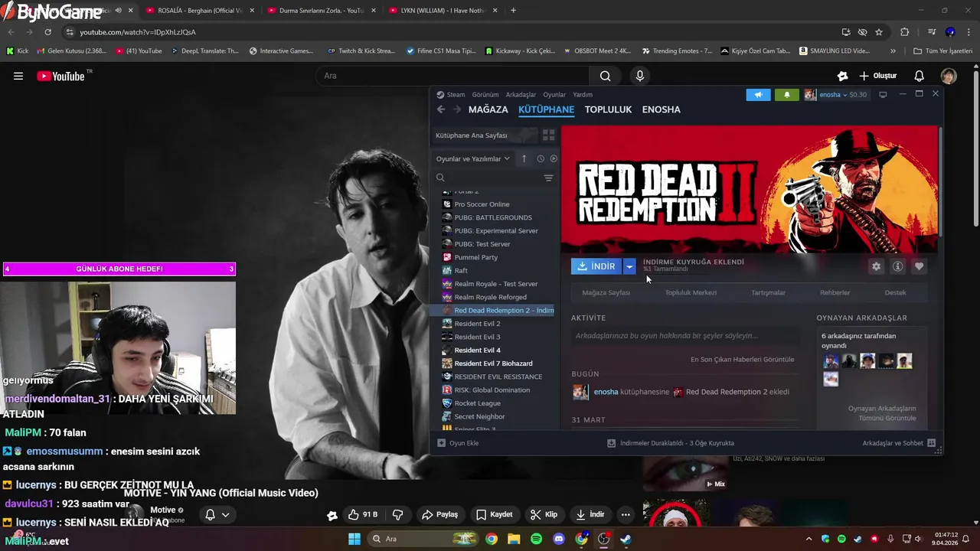Sort Steam library list by arrow icon
Image resolution: width=980 pixels, height=551 pixels.
click(524, 158)
